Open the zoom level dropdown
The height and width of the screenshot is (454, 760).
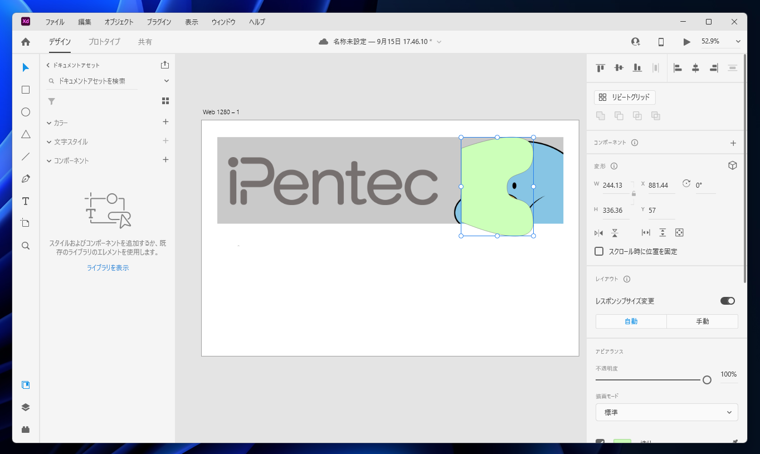coord(738,42)
